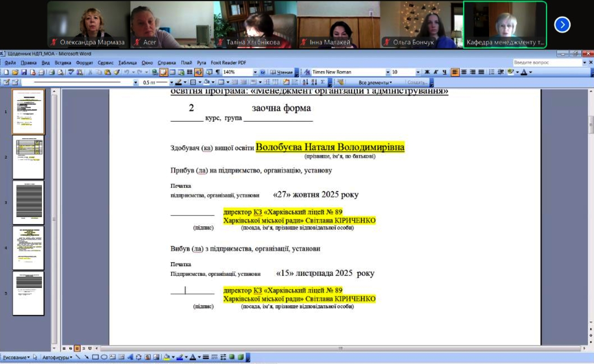Viewport: 594px width, 364px height.
Task: Click the sort ascending icon
Action: pos(305,82)
